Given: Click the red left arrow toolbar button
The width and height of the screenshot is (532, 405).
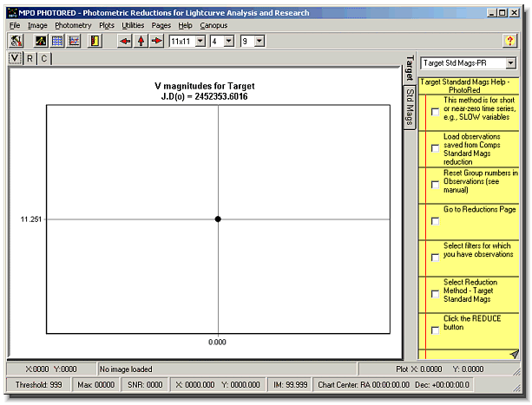Looking at the screenshot, I should pos(125,41).
